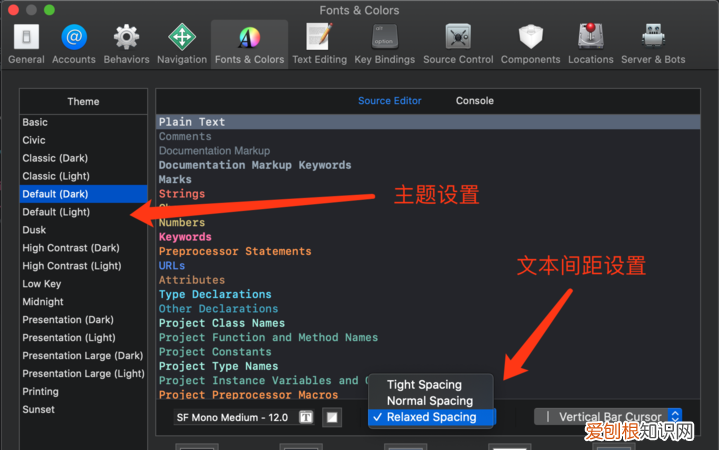Open the Locations pane
The width and height of the screenshot is (719, 450).
coord(591,44)
